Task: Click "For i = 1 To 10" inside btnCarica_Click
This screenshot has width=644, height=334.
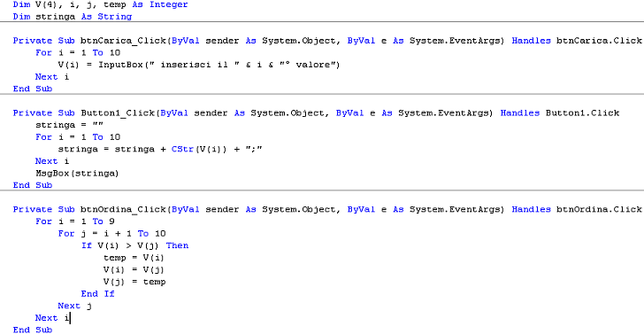Action: tap(78, 52)
